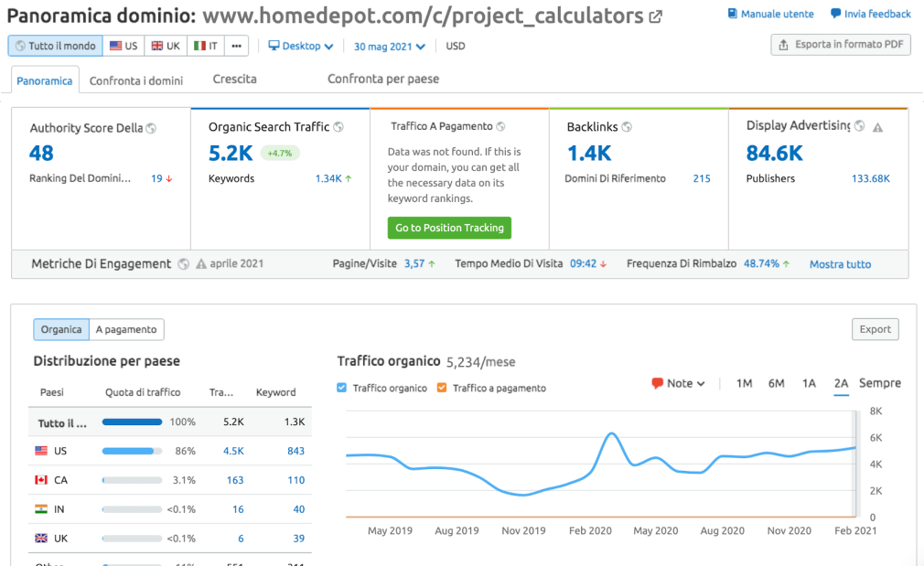Toggle the Traffico a pagamento checkbox

442,388
